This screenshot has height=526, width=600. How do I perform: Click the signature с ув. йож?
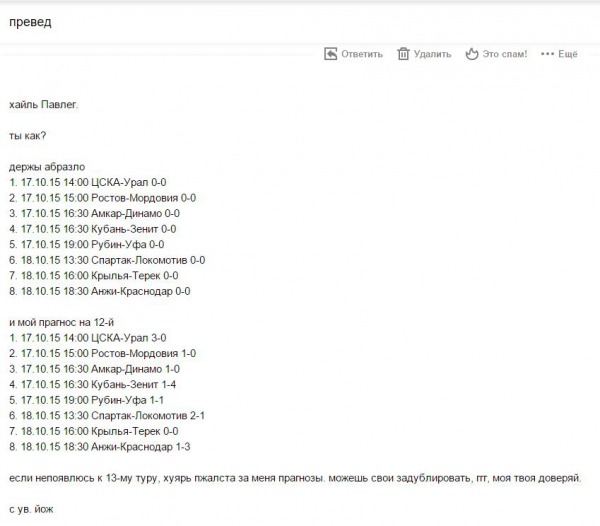(x=31, y=509)
